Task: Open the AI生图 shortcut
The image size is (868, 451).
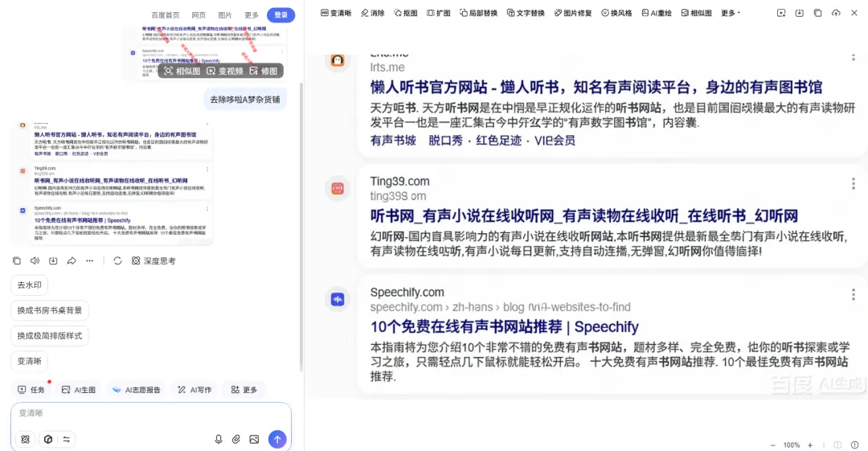Action: pyautogui.click(x=79, y=390)
